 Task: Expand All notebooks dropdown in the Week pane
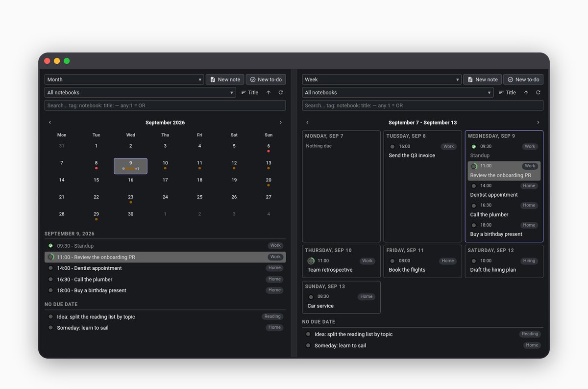(x=398, y=92)
